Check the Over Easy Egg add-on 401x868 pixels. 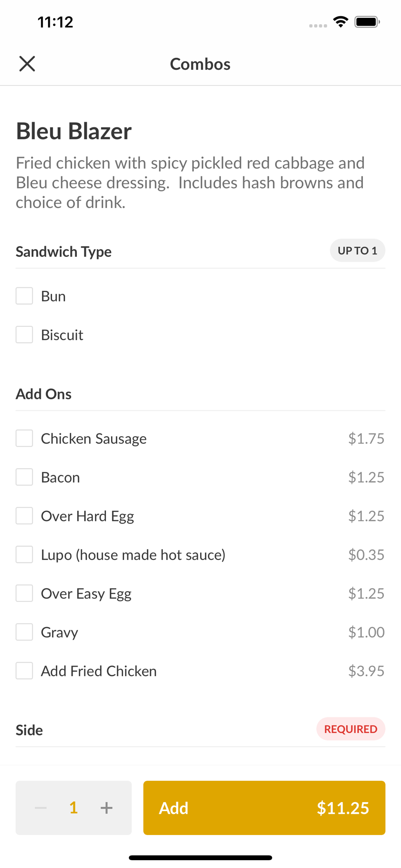coord(24,593)
